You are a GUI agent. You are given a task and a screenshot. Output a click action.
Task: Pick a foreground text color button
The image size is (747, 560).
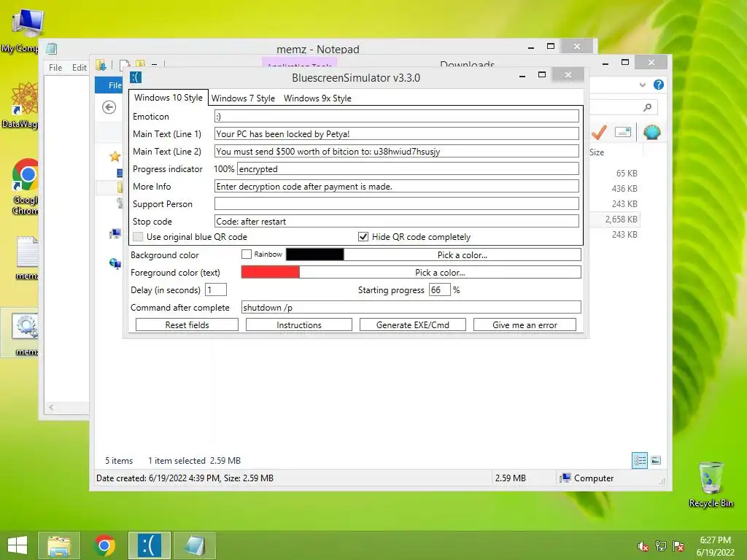pos(440,273)
